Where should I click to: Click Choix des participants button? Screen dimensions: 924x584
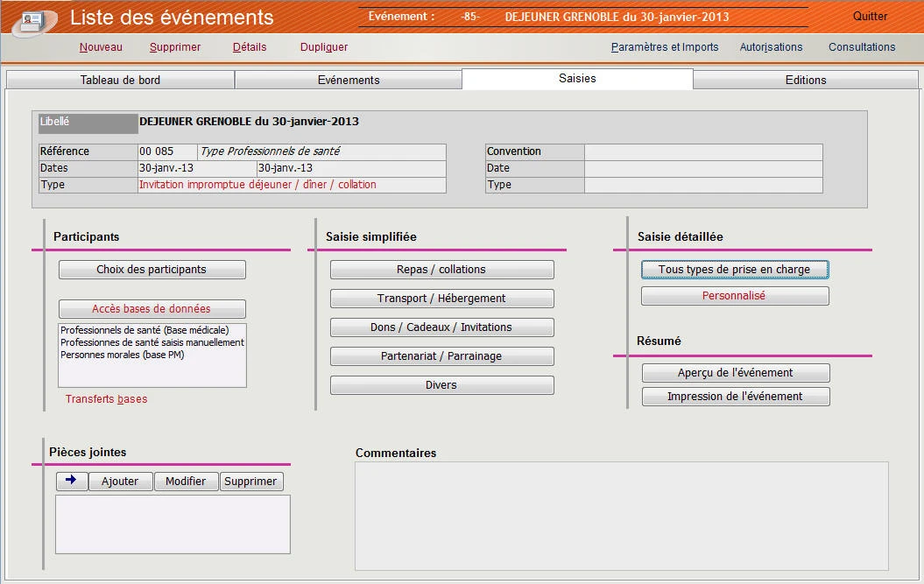coord(152,270)
